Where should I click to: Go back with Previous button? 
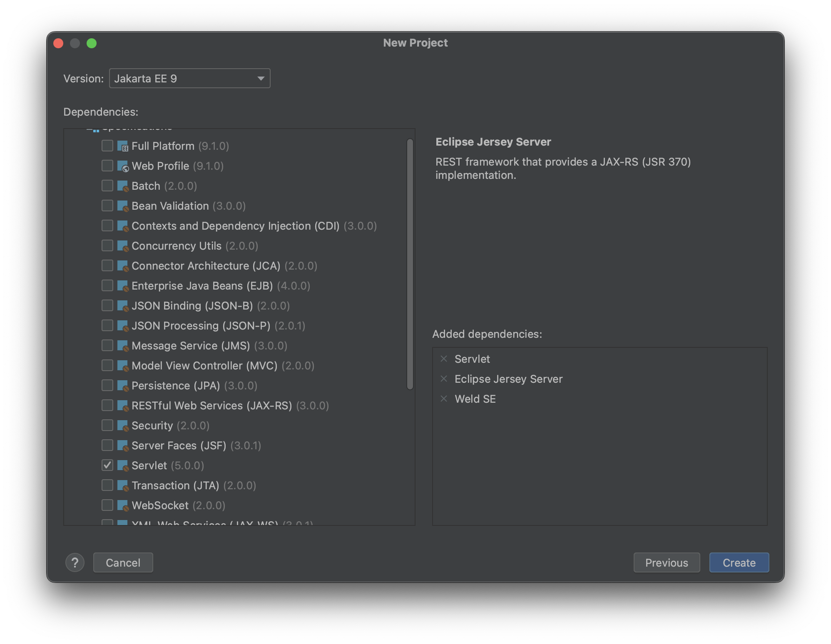coord(666,562)
